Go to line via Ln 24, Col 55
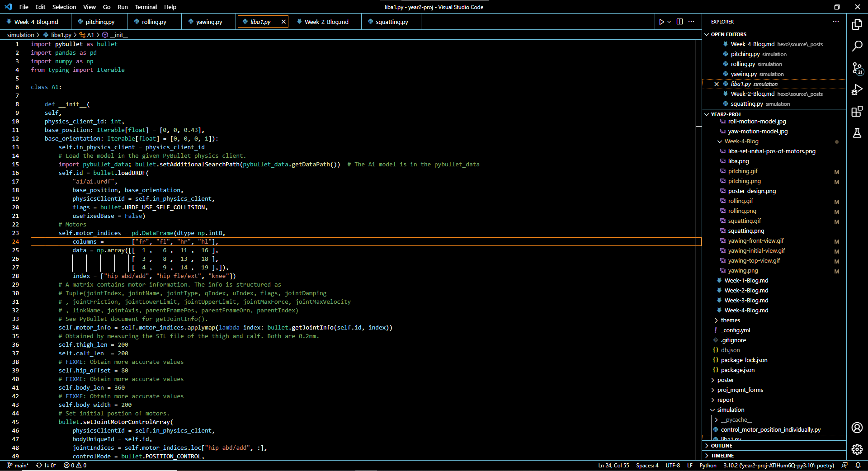Screen dimensions: 868x471 coord(613,465)
